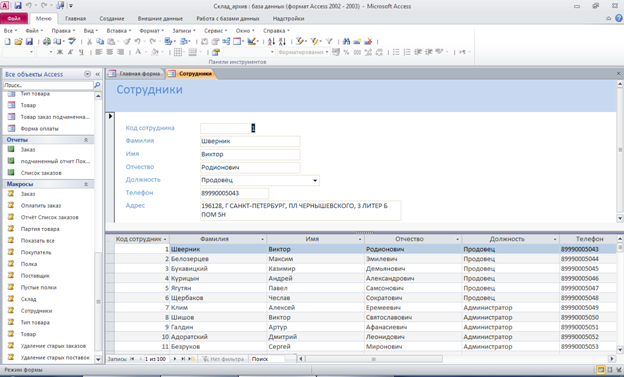Open the Оплатить заказ macro
The width and height of the screenshot is (624, 377).
pyautogui.click(x=41, y=206)
